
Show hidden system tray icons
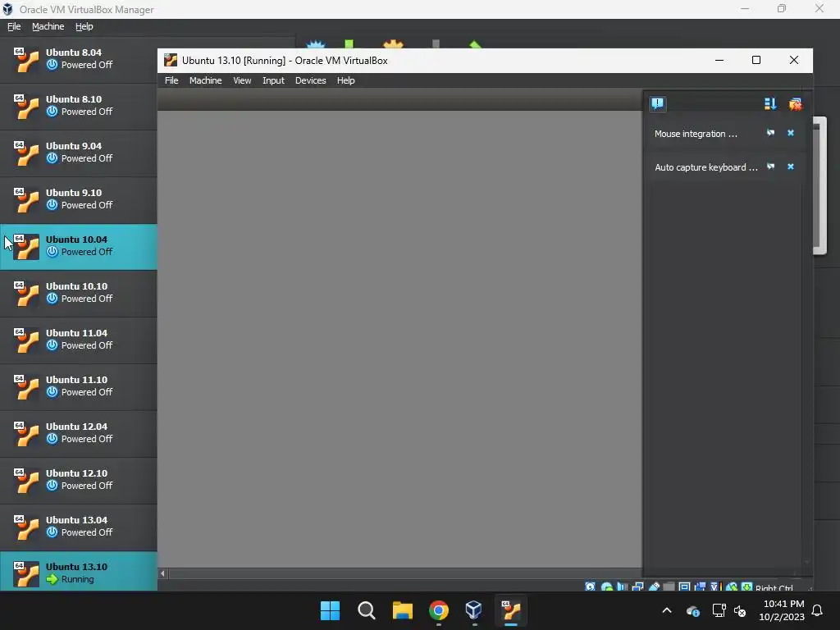[x=667, y=610]
